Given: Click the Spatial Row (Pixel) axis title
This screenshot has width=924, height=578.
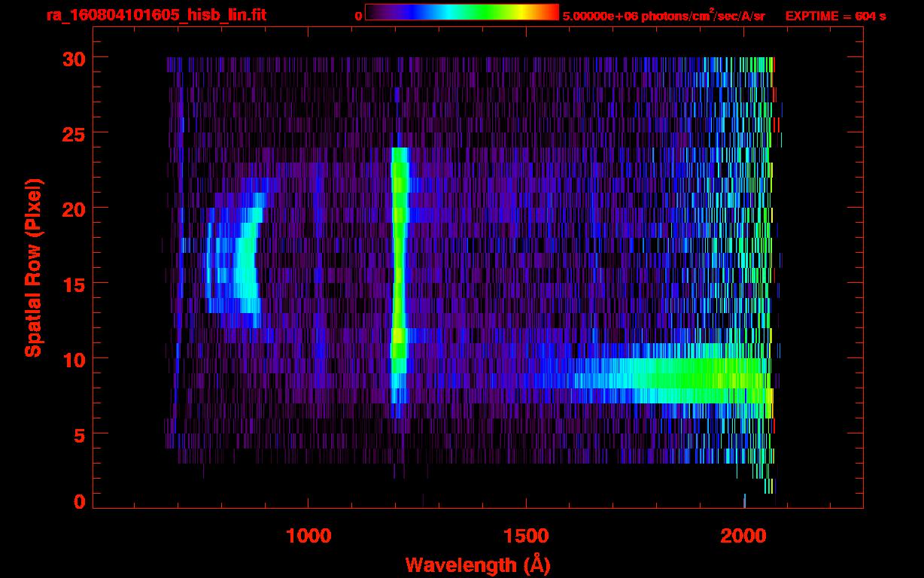Looking at the screenshot, I should (33, 267).
